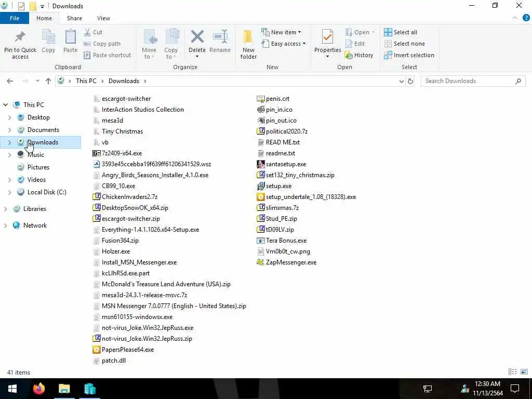Create a New folder from ribbon
532x399 pixels.
pos(248,44)
